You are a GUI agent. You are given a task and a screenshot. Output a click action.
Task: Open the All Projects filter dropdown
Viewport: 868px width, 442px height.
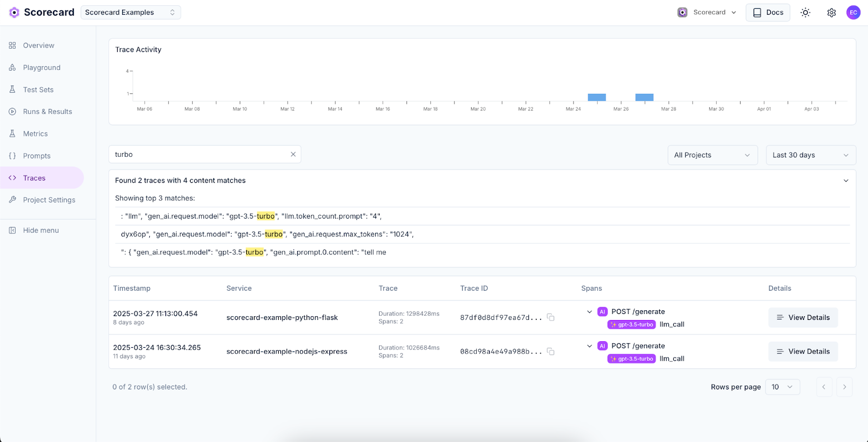click(712, 155)
